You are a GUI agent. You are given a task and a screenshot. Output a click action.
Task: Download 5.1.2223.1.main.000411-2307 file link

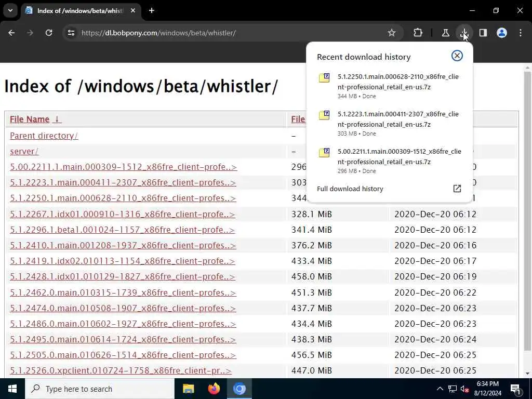point(123,182)
